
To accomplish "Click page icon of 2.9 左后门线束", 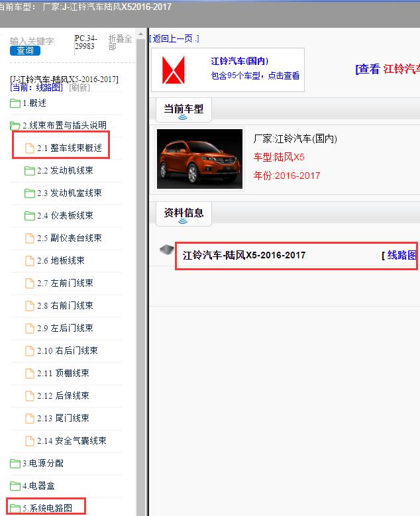I will [x=30, y=329].
